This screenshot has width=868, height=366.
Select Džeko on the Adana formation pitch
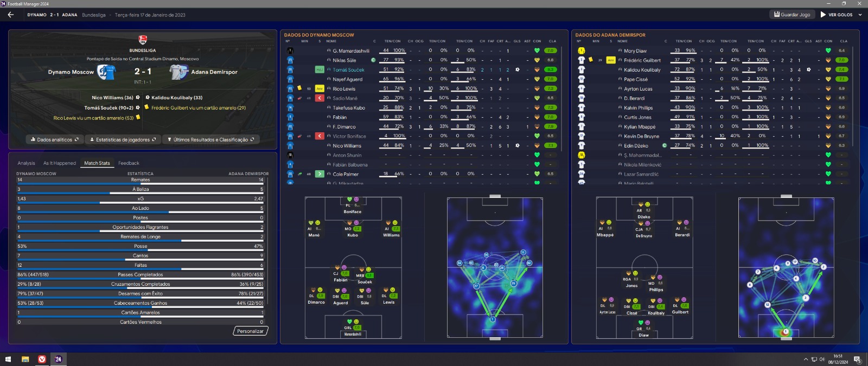pyautogui.click(x=643, y=210)
